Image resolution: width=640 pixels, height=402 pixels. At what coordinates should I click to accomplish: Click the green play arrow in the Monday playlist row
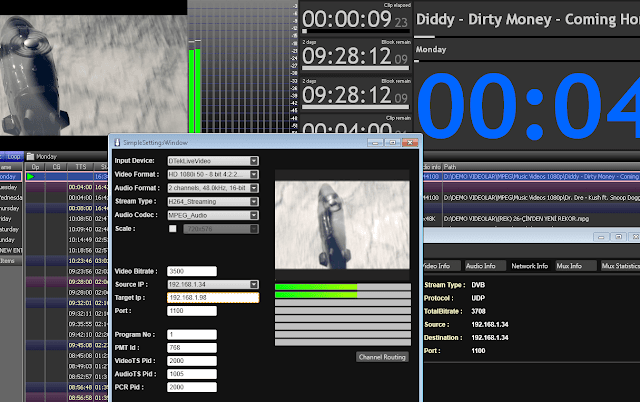(31, 176)
